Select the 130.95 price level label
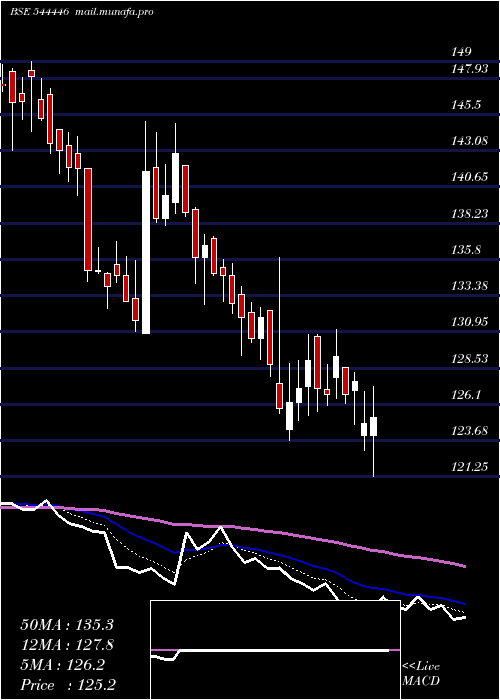Image resolution: width=500 pixels, height=700 pixels. coord(469,322)
